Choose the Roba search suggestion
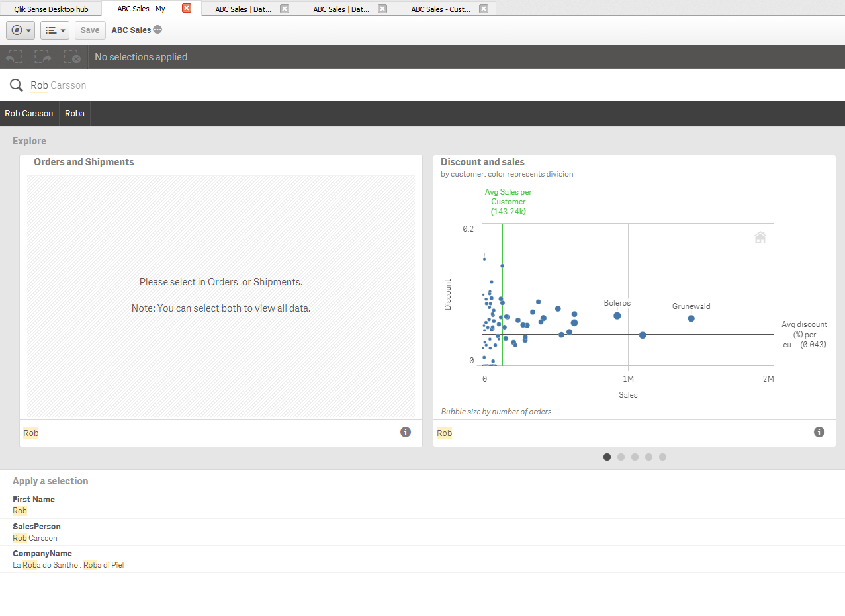The image size is (845, 616). (x=75, y=114)
